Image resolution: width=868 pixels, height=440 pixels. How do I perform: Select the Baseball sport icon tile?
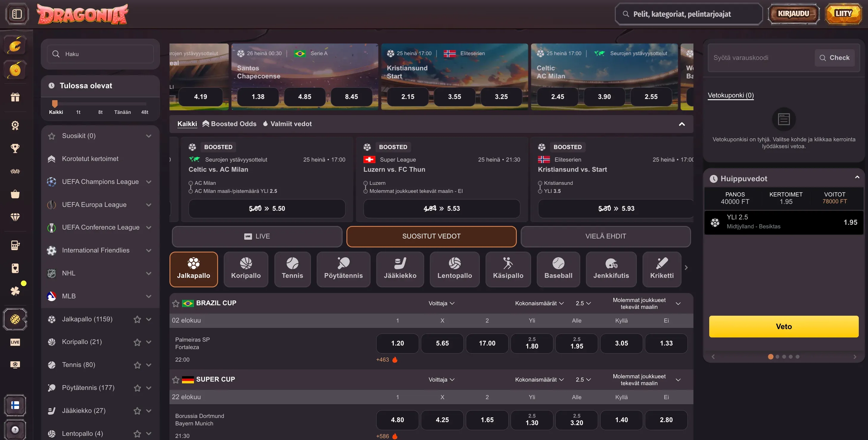click(x=558, y=269)
